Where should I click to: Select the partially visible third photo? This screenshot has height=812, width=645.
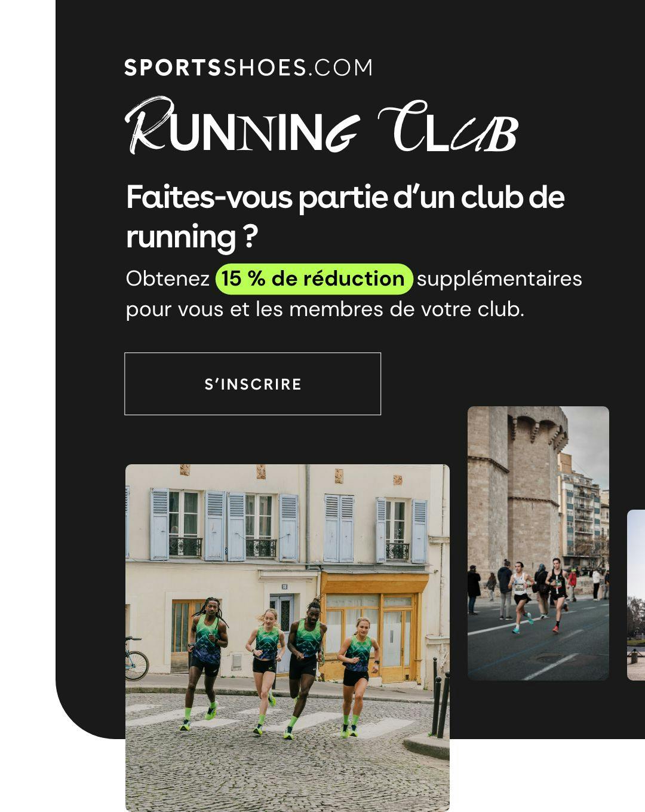point(636,595)
